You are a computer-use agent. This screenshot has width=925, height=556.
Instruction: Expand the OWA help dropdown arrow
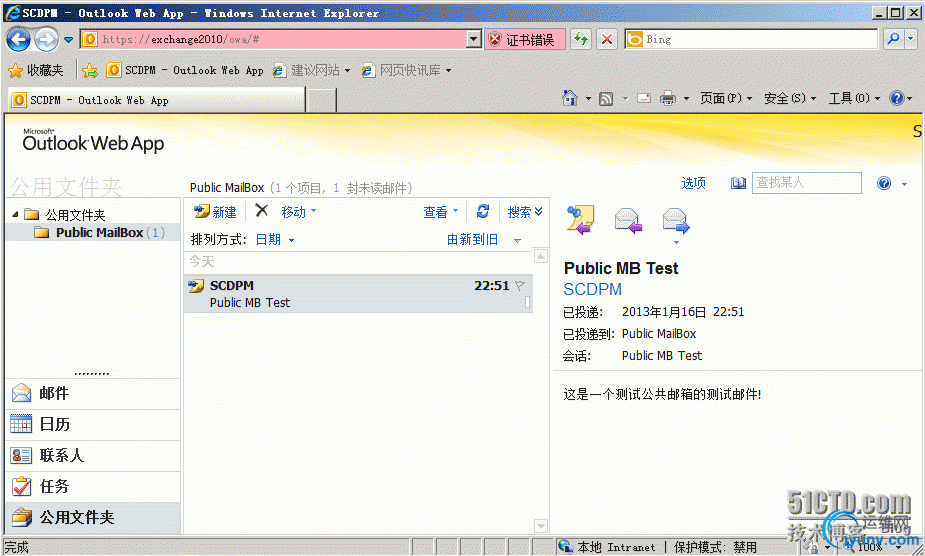click(x=904, y=184)
